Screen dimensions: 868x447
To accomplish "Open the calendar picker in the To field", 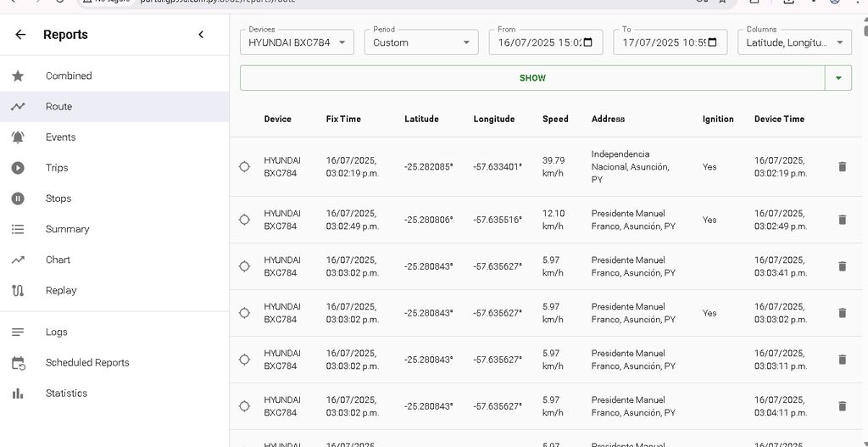I will click(x=712, y=42).
